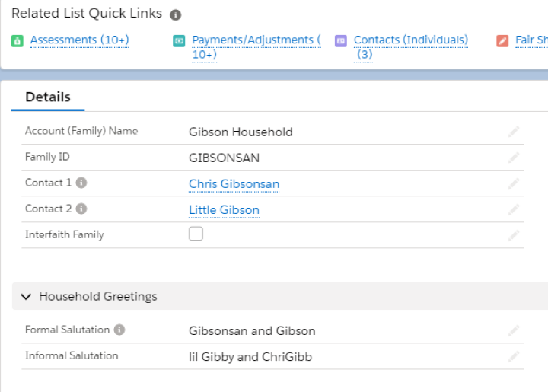Click the pencil icon for Family ID
Viewport: 548px width, 392px height.
click(x=514, y=158)
